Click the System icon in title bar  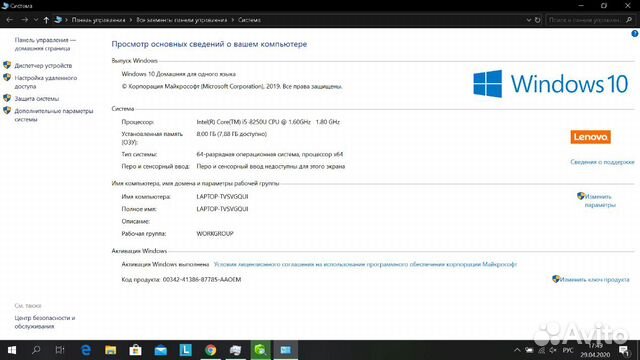point(5,5)
